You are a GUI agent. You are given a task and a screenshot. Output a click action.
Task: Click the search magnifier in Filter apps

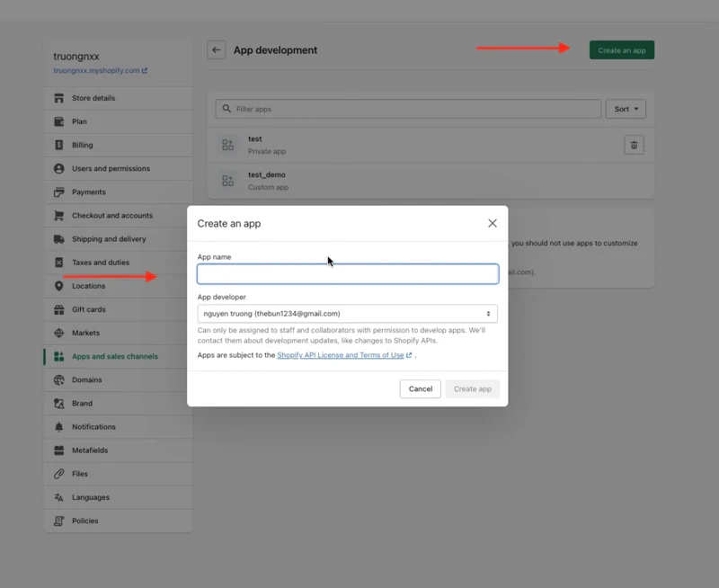pos(226,109)
